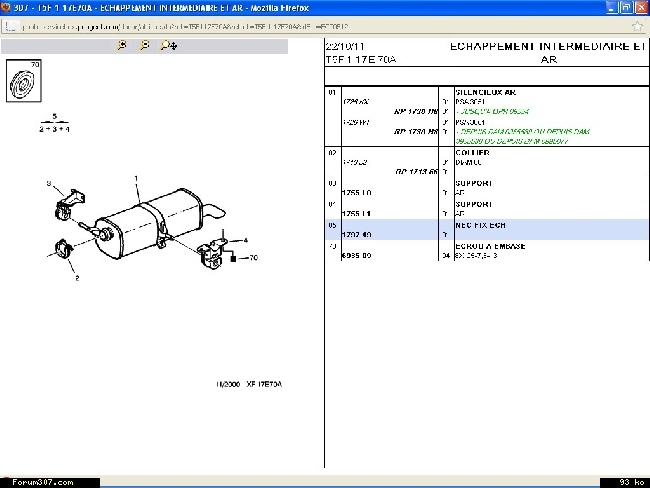
Task: Click the zoom in magnifier icon
Action: tap(122, 45)
